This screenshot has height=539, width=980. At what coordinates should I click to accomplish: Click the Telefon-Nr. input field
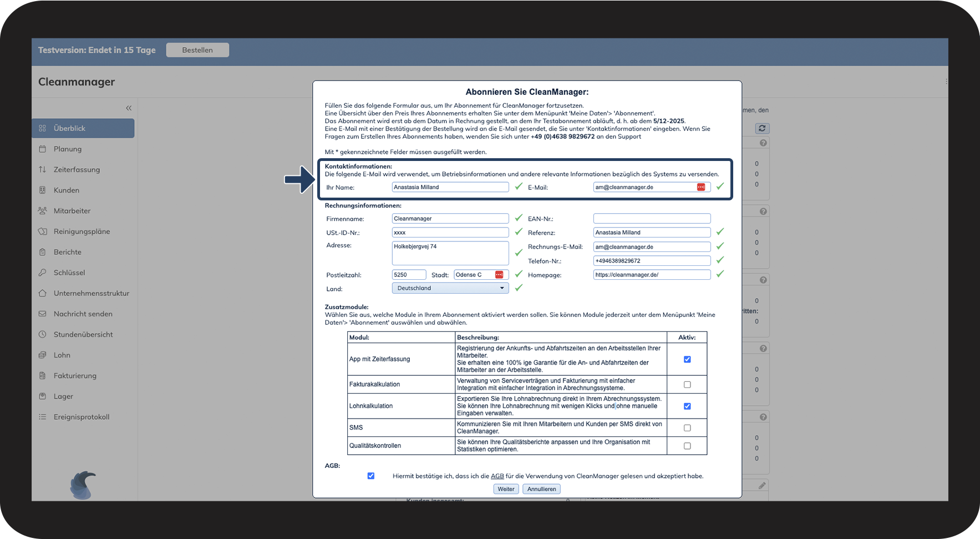click(652, 261)
